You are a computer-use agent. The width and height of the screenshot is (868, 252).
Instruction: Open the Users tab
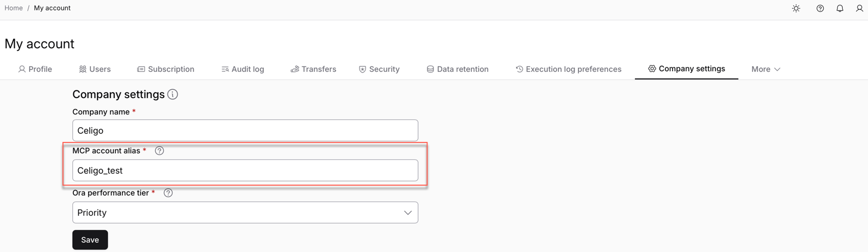pos(95,69)
